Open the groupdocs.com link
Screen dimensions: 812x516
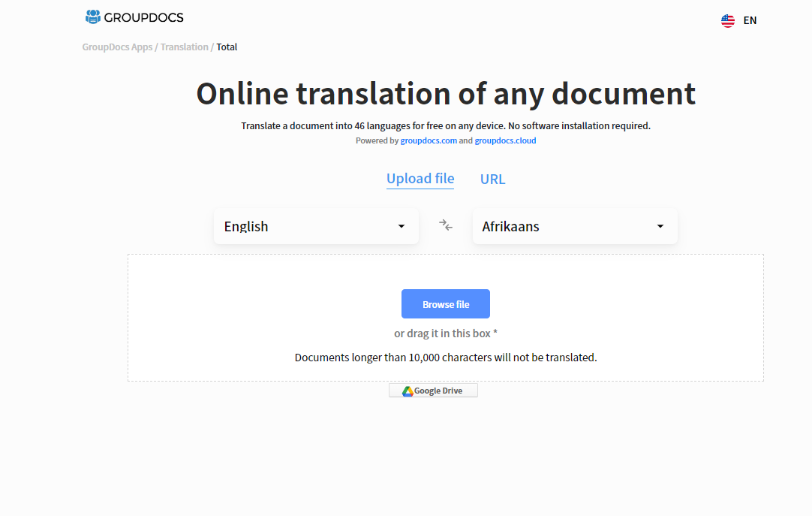[429, 140]
